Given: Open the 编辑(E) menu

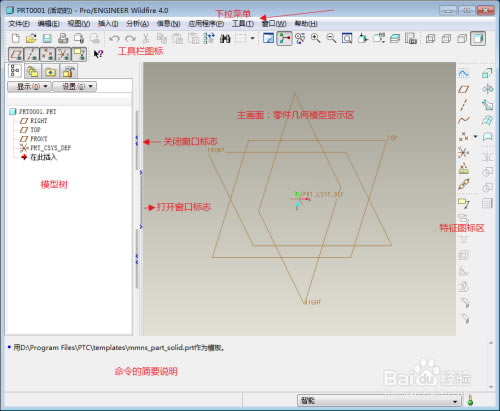Looking at the screenshot, I should tap(48, 24).
